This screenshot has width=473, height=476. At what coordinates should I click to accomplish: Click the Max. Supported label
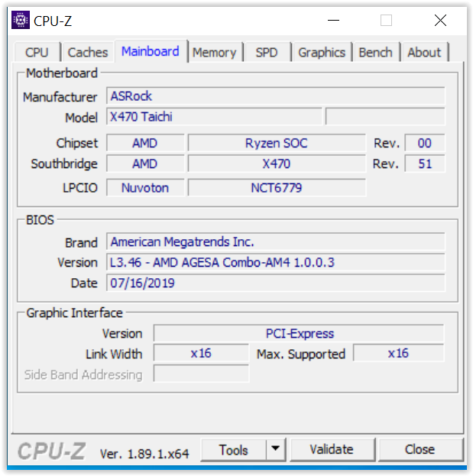[x=301, y=355]
